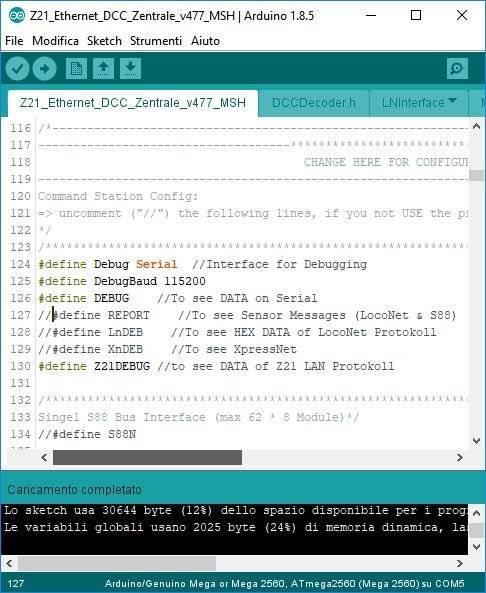The width and height of the screenshot is (486, 593).
Task: Expand the tab list dropdown arrow
Action: point(452,101)
